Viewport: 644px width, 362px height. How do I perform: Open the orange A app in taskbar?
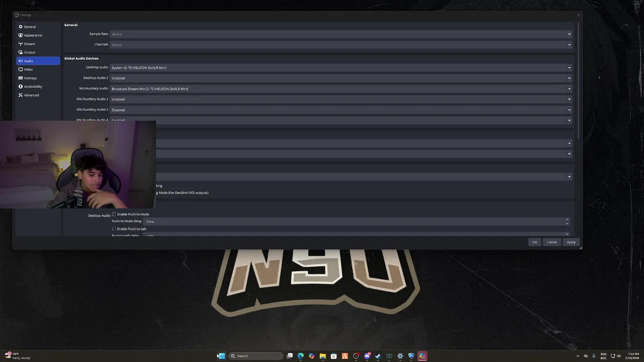click(x=345, y=356)
